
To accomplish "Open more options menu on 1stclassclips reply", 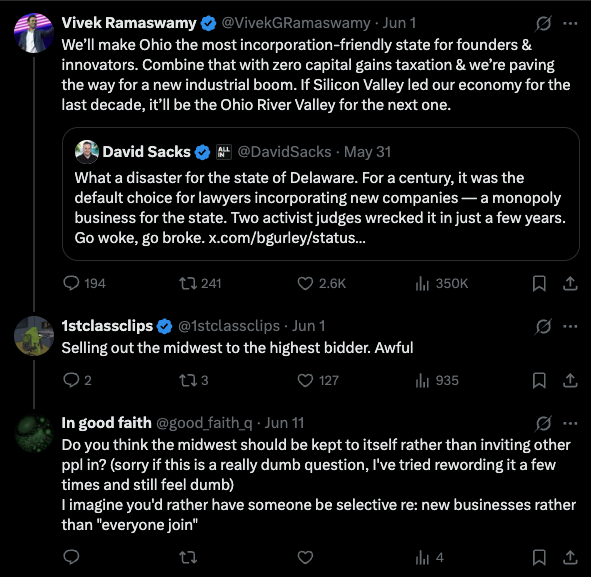I will pyautogui.click(x=570, y=326).
